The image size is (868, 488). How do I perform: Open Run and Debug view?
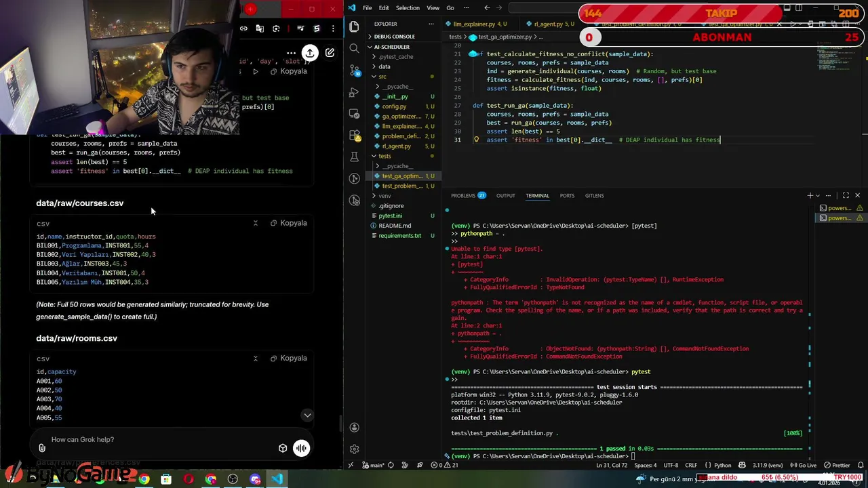[354, 92]
